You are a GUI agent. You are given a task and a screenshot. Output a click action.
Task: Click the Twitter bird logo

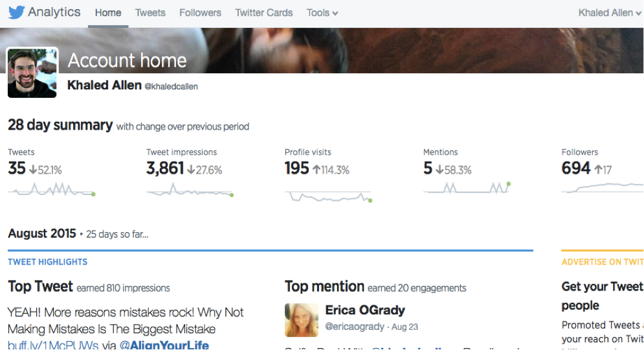coord(16,12)
